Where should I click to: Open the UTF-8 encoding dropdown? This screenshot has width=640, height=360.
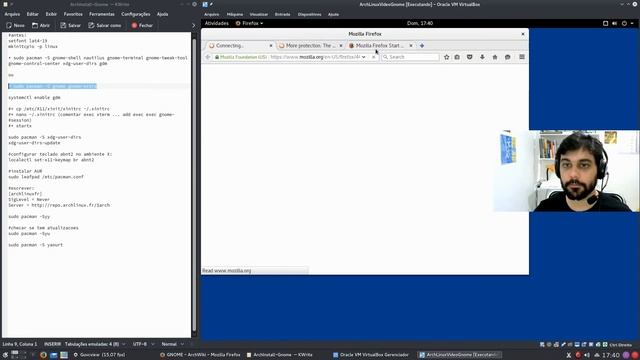coord(143,344)
